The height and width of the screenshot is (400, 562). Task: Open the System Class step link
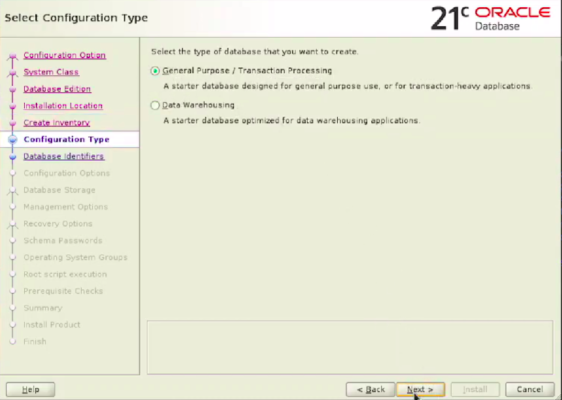click(x=51, y=72)
